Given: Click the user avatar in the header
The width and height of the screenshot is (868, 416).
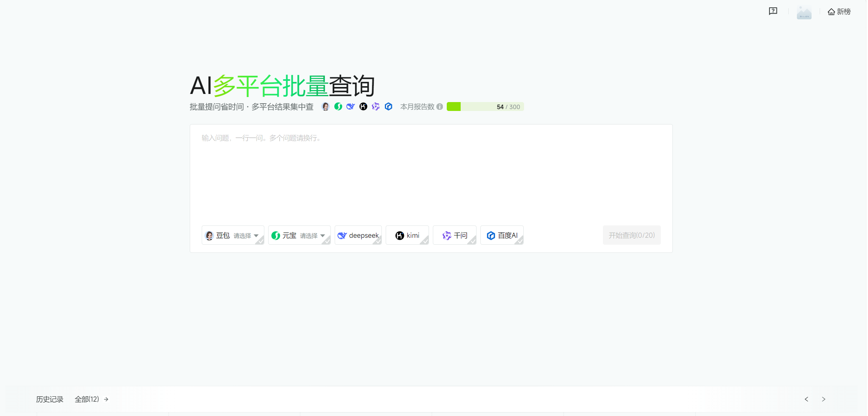Looking at the screenshot, I should point(804,12).
